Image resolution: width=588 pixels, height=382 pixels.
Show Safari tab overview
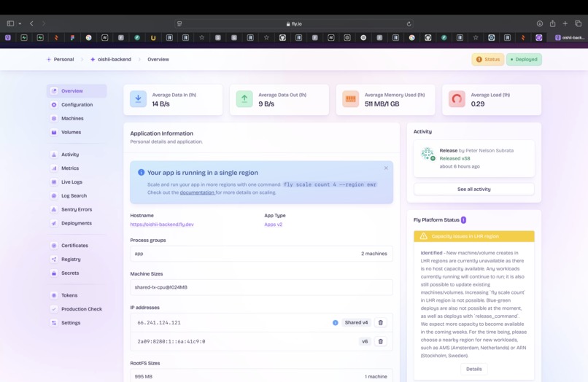pyautogui.click(x=579, y=23)
